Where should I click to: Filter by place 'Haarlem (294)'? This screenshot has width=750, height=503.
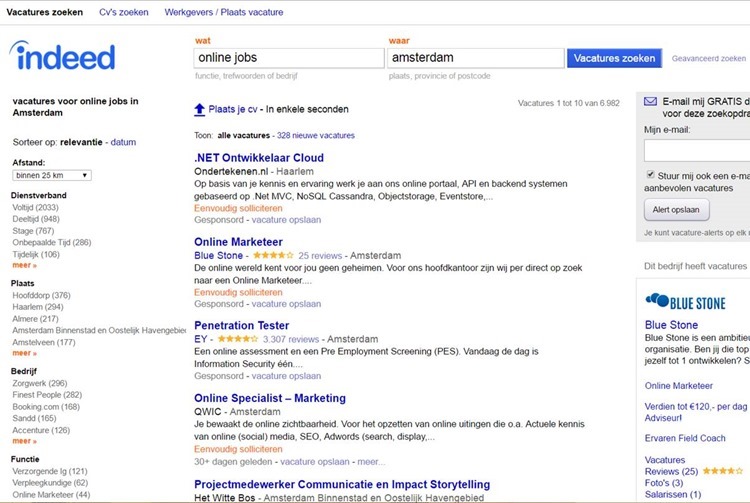(38, 307)
